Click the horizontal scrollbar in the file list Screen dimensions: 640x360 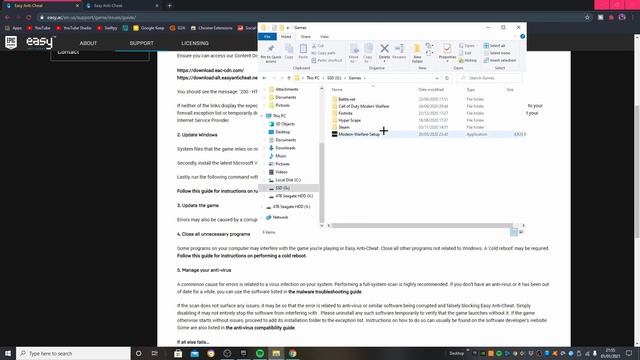pyautogui.click(x=422, y=225)
